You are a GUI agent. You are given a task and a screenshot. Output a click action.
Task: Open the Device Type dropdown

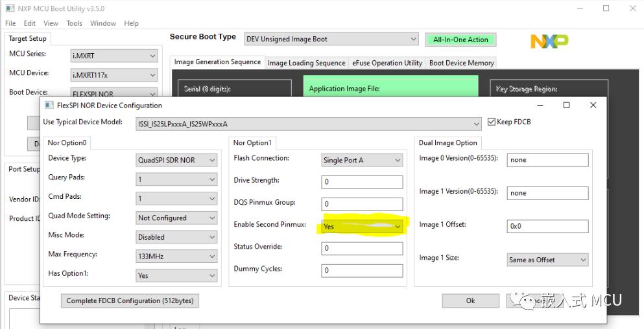pos(176,160)
